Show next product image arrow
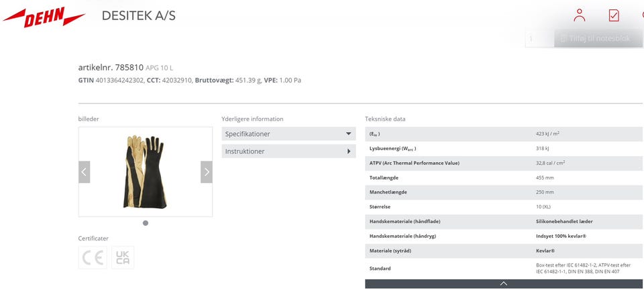644x290 pixels. pyautogui.click(x=206, y=172)
